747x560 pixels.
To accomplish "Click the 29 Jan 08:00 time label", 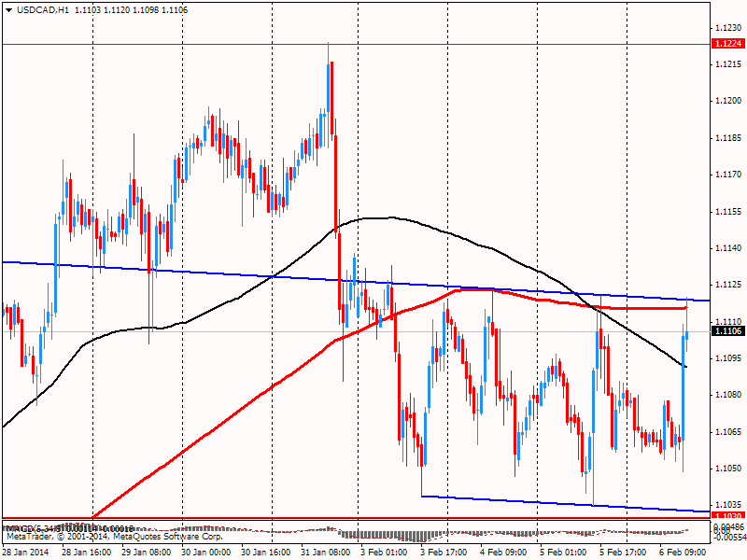I will [x=147, y=553].
